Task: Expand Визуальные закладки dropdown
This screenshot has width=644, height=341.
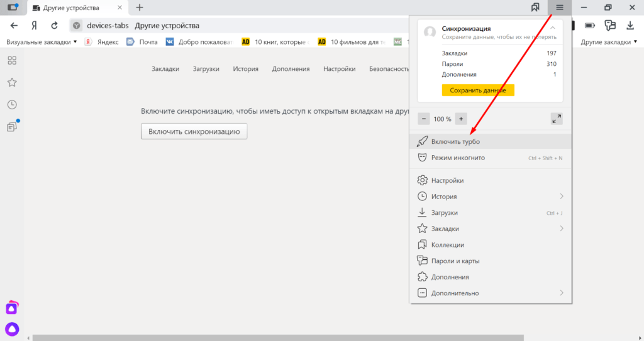Action: pyautogui.click(x=42, y=42)
